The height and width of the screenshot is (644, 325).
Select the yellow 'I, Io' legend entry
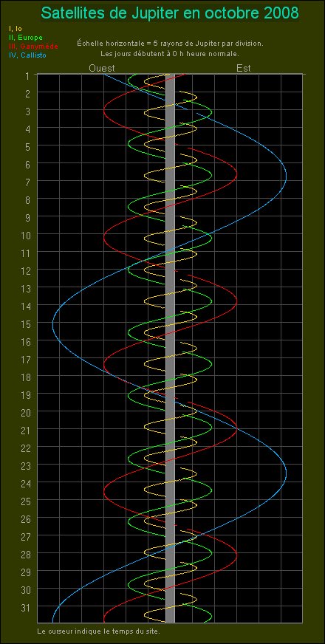point(15,29)
